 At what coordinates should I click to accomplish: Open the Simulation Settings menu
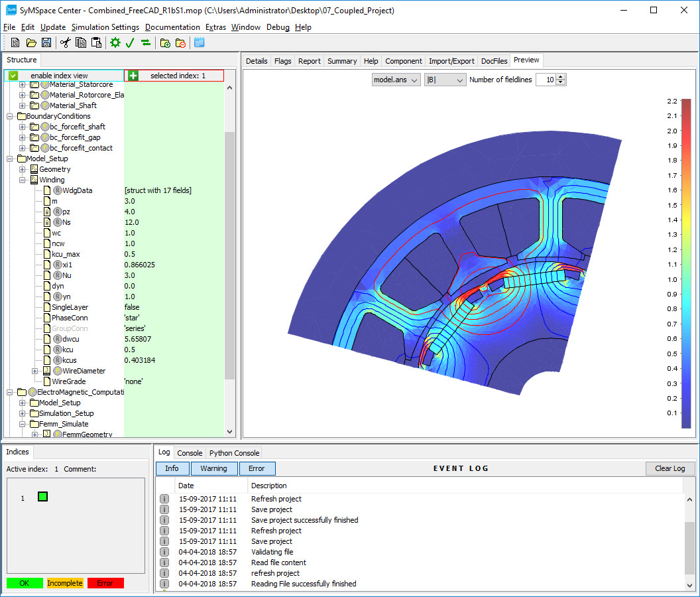105,27
